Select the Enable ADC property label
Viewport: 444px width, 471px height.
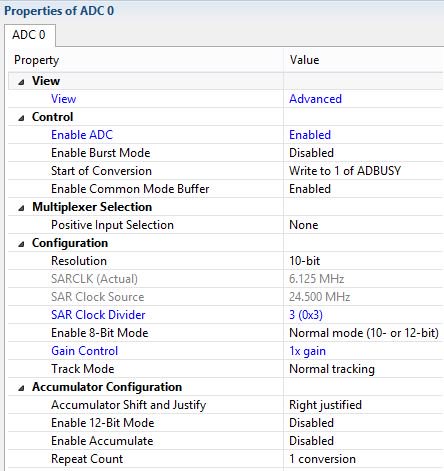click(x=82, y=135)
